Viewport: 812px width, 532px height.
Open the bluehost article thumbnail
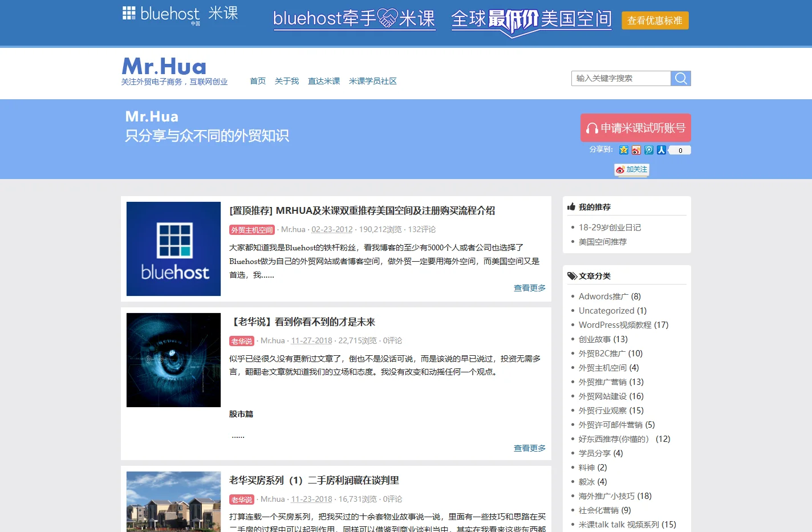(x=173, y=249)
